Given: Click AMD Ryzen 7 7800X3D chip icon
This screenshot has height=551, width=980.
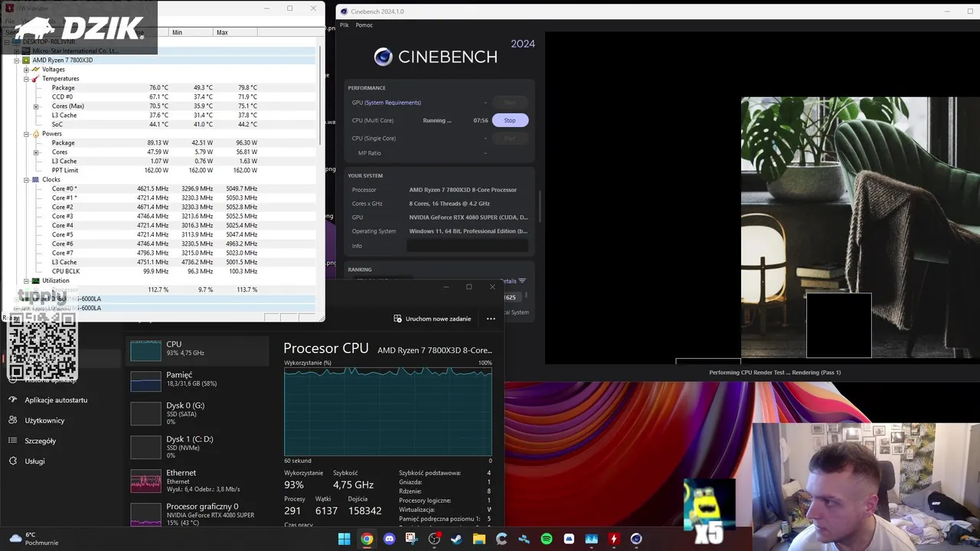Looking at the screenshot, I should pos(26,60).
